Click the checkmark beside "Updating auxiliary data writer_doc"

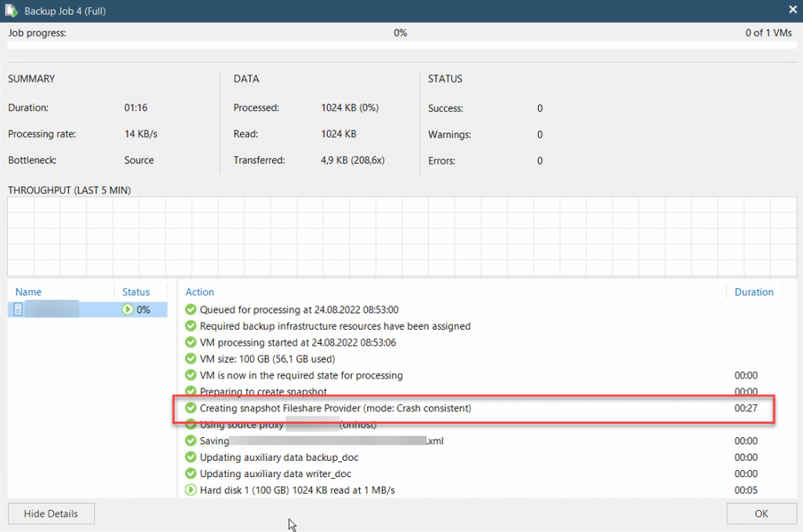[x=189, y=474]
